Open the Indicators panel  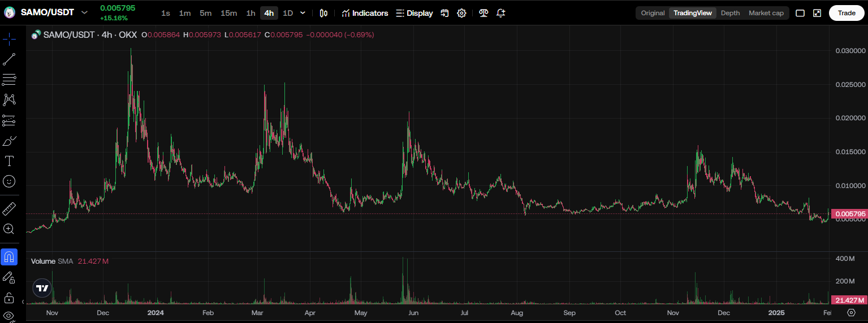365,13
